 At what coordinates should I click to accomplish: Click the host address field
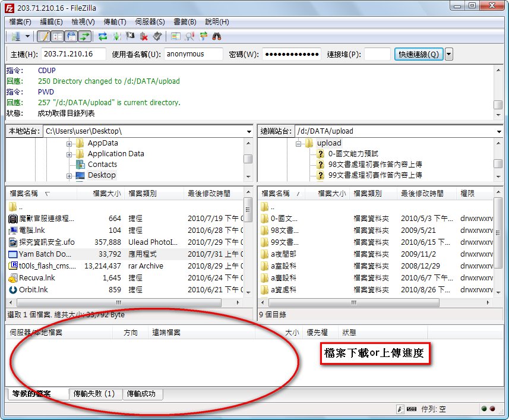click(x=74, y=54)
